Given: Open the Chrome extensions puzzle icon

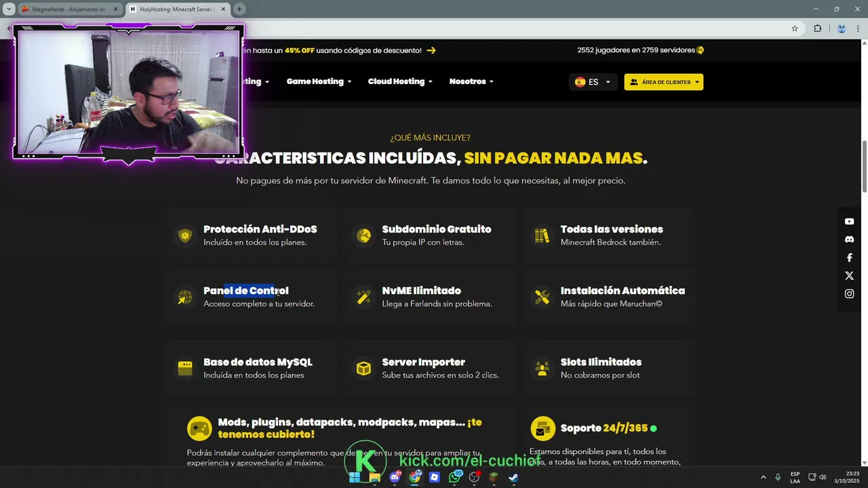Looking at the screenshot, I should point(817,28).
